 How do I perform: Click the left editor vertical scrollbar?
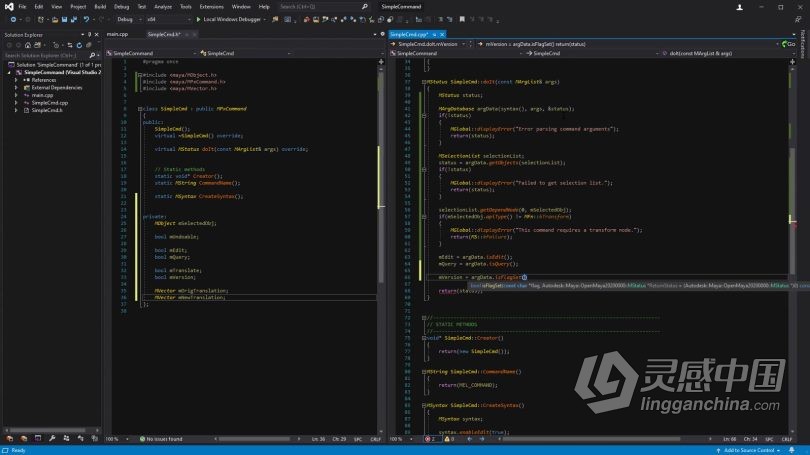point(381,248)
